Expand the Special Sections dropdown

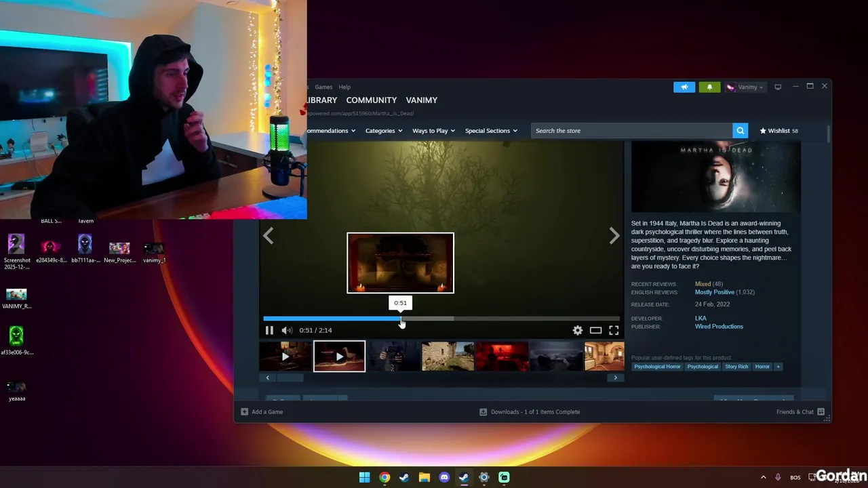[x=491, y=131]
